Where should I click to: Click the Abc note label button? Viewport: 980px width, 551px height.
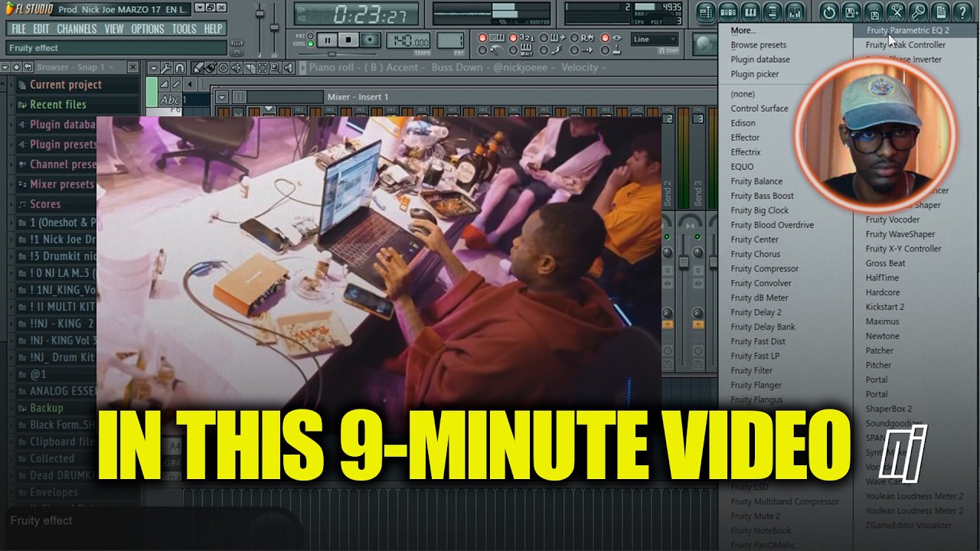(169, 99)
